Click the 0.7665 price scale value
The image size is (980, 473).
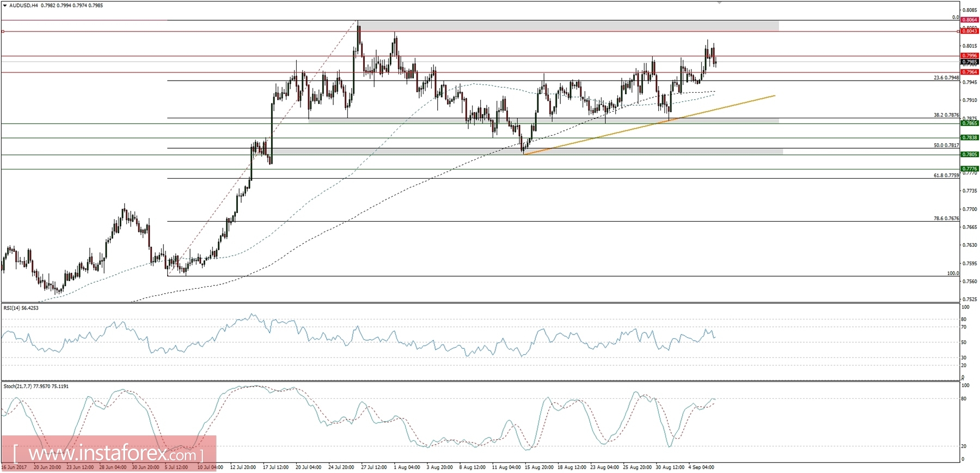click(970, 227)
